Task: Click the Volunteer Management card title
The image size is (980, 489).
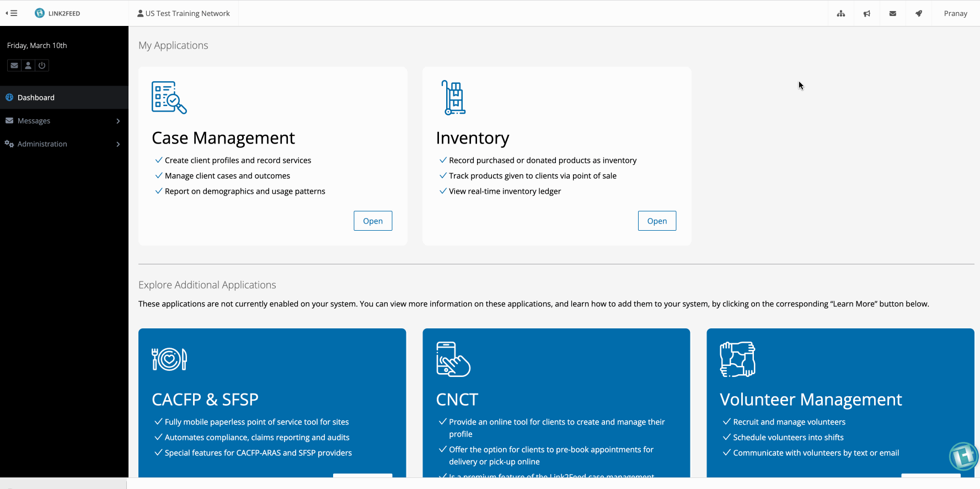Action: click(810, 399)
